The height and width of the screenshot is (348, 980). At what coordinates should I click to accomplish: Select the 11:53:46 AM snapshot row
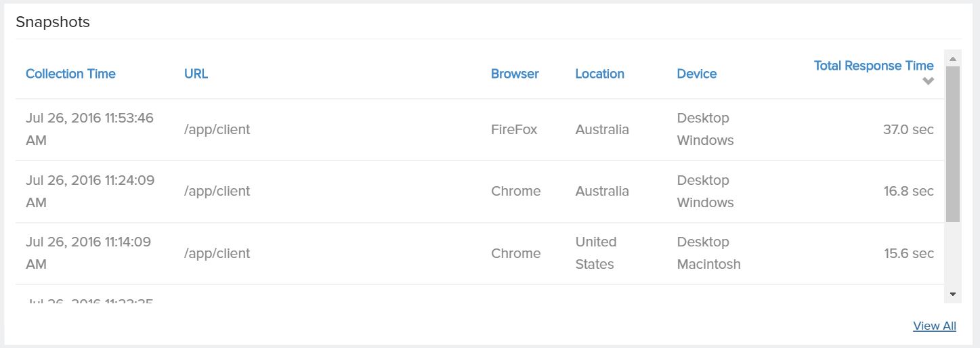(89, 129)
